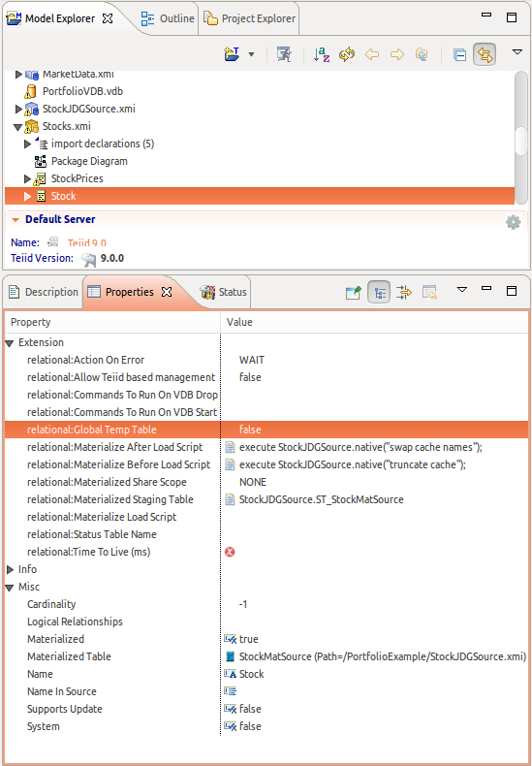Toggle Show Categories in Properties
The width and height of the screenshot is (532, 766).
(379, 293)
